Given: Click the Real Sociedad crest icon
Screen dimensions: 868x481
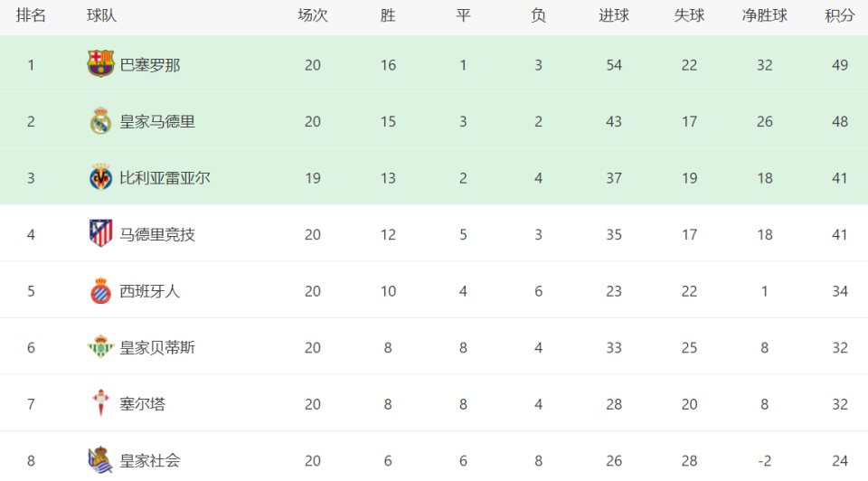Looking at the screenshot, I should (100, 460).
